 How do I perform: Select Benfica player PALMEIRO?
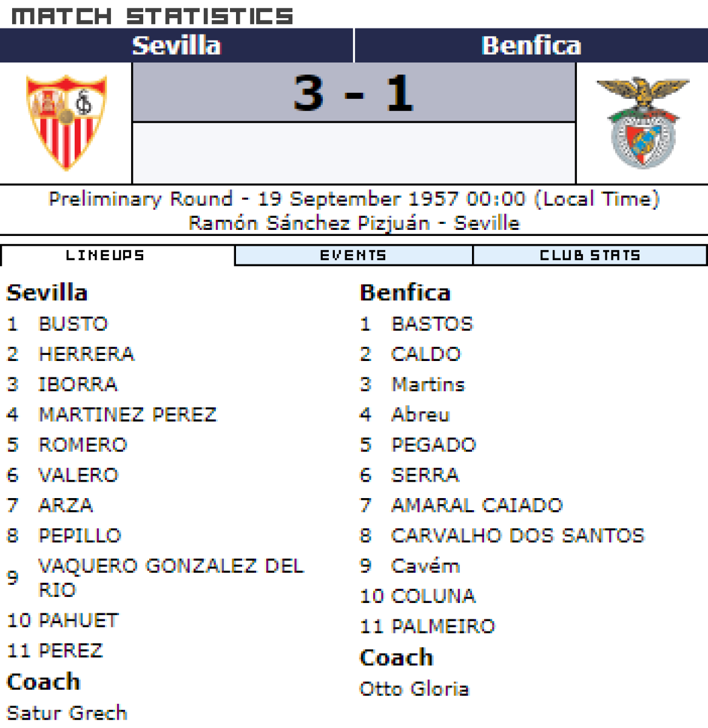(x=443, y=625)
